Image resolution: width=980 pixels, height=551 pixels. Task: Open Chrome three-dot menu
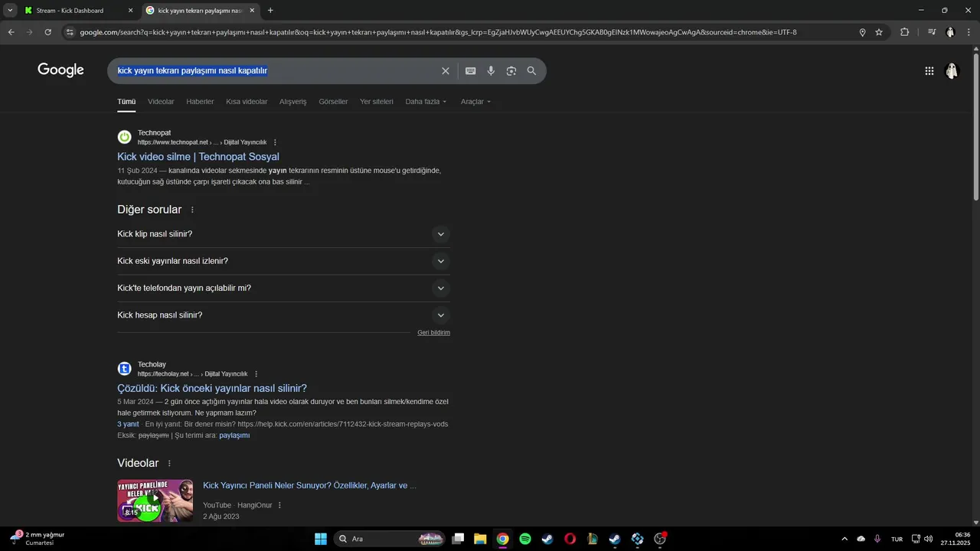[x=969, y=32]
